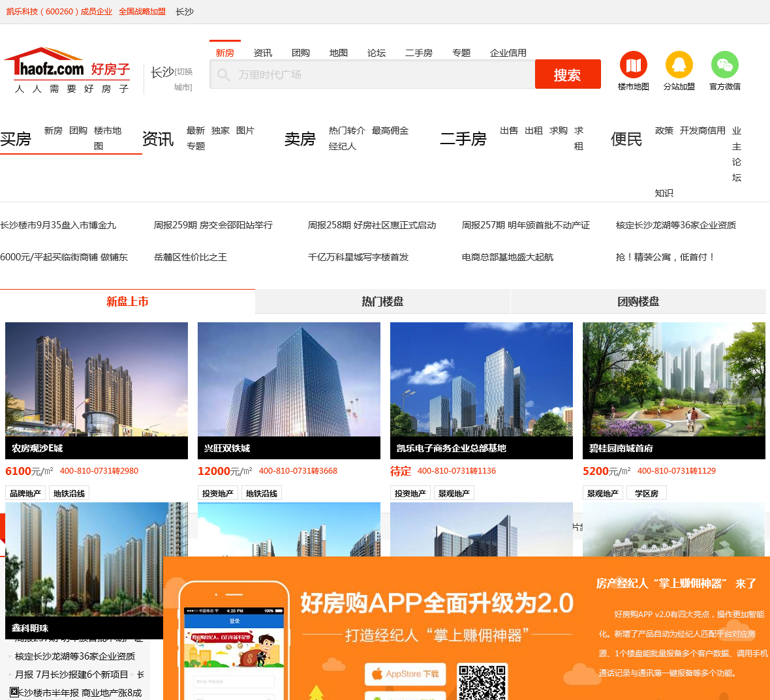
Task: Open 月报 7月长沙报建6个新项目
Action: (x=72, y=675)
